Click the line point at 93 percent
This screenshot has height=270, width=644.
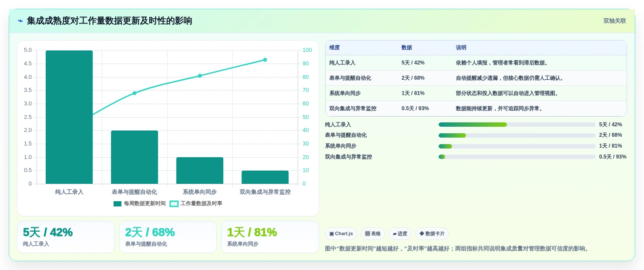[x=265, y=60]
